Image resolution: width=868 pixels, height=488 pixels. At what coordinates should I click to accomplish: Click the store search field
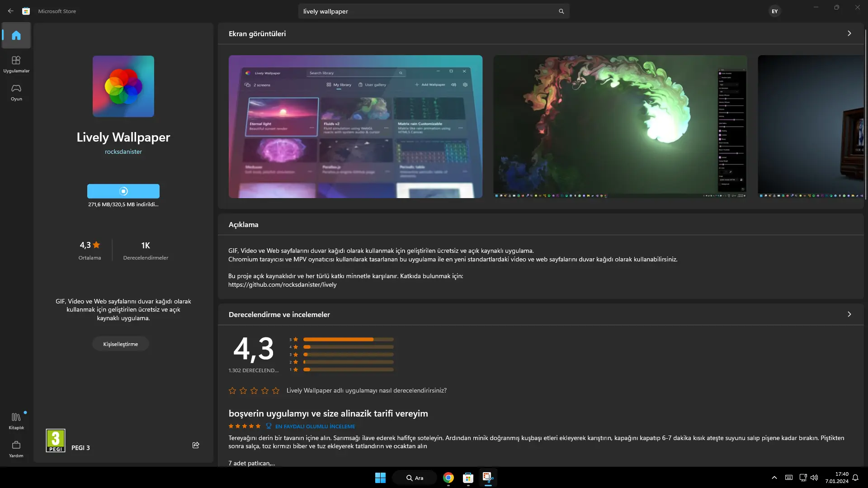pyautogui.click(x=434, y=11)
